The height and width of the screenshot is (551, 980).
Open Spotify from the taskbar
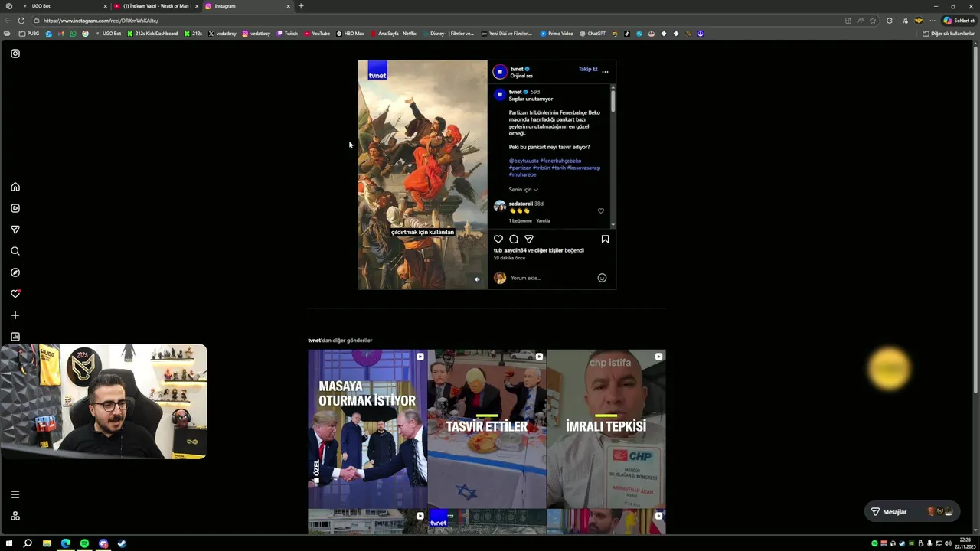(84, 543)
